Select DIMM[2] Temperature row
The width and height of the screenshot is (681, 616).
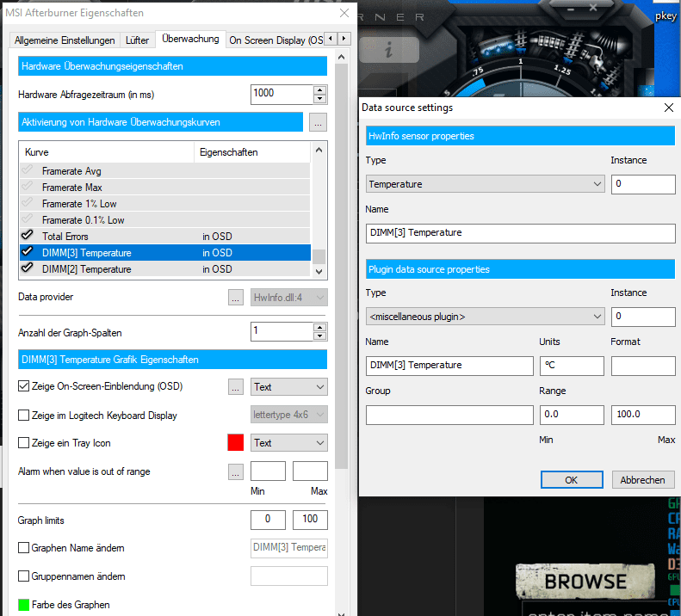[x=165, y=269]
